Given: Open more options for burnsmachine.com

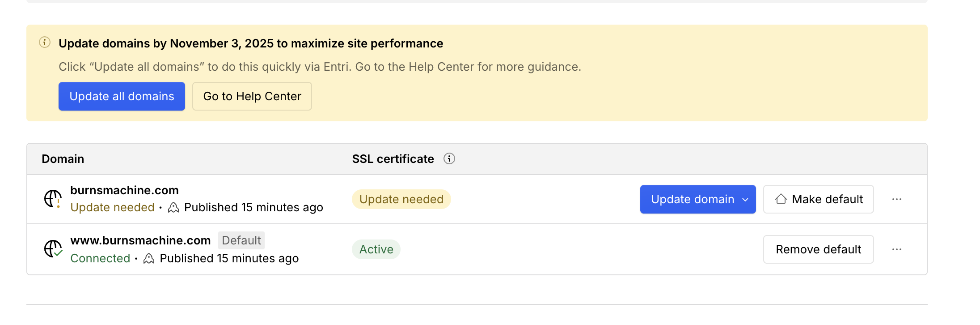Looking at the screenshot, I should pos(896,199).
